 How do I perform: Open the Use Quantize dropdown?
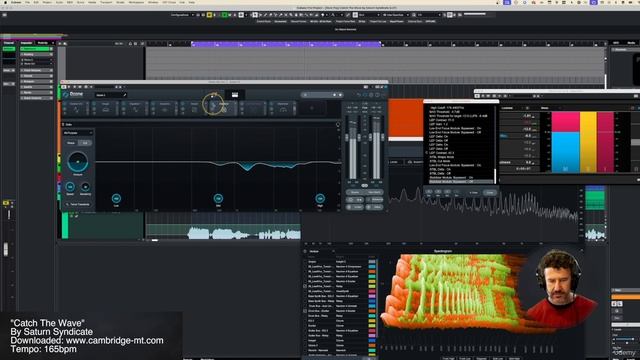[396, 15]
